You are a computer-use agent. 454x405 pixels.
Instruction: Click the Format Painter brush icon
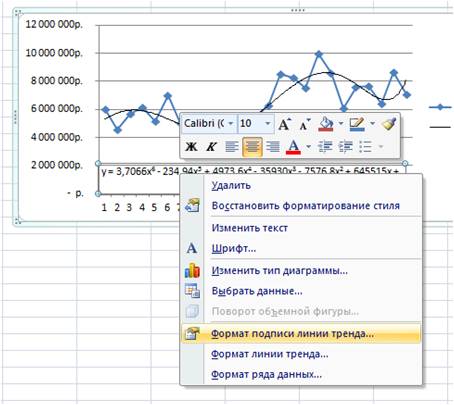(389, 124)
